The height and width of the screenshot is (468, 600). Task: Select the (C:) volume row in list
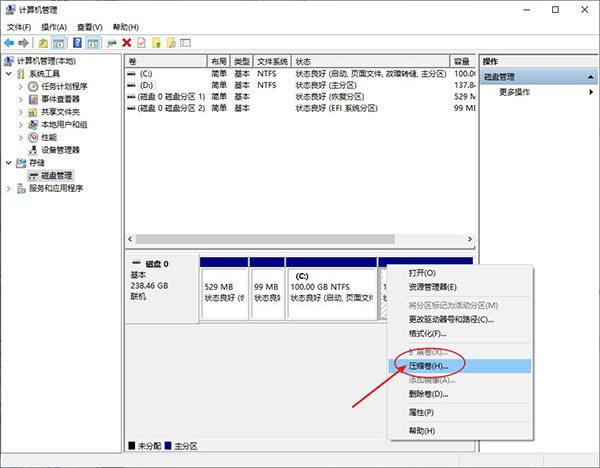click(x=300, y=73)
